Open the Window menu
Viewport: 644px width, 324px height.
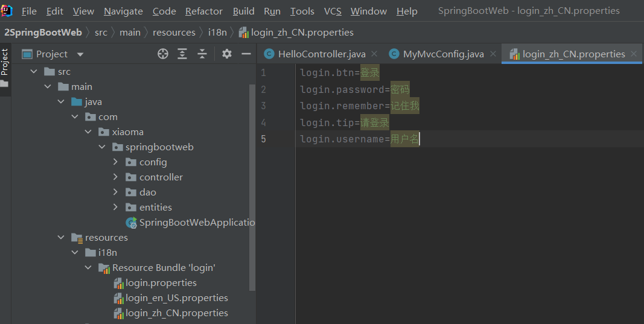click(368, 11)
